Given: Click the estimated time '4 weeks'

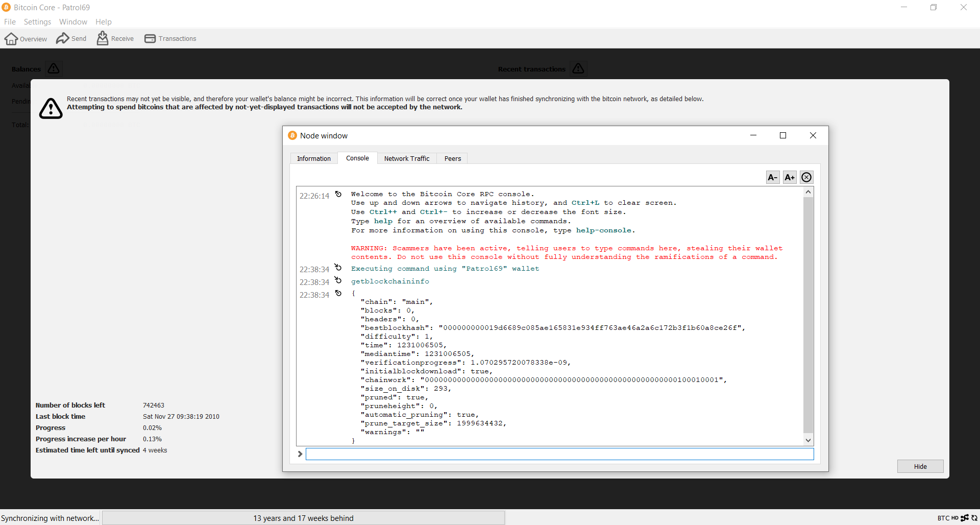Looking at the screenshot, I should 155,450.
